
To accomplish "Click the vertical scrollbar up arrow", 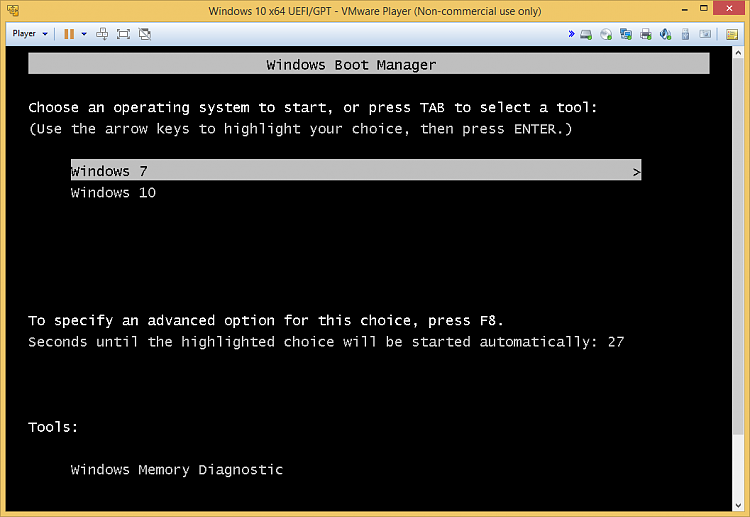I will coord(738,53).
